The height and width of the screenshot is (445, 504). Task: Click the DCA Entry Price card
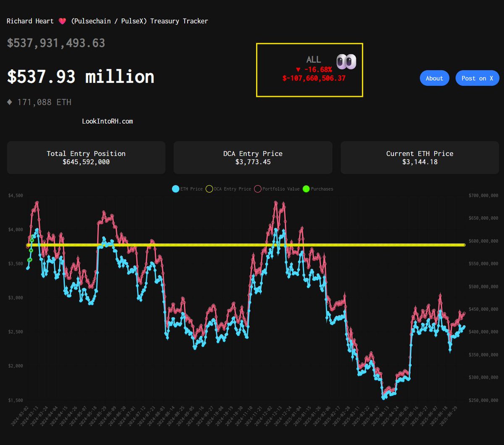coord(253,158)
